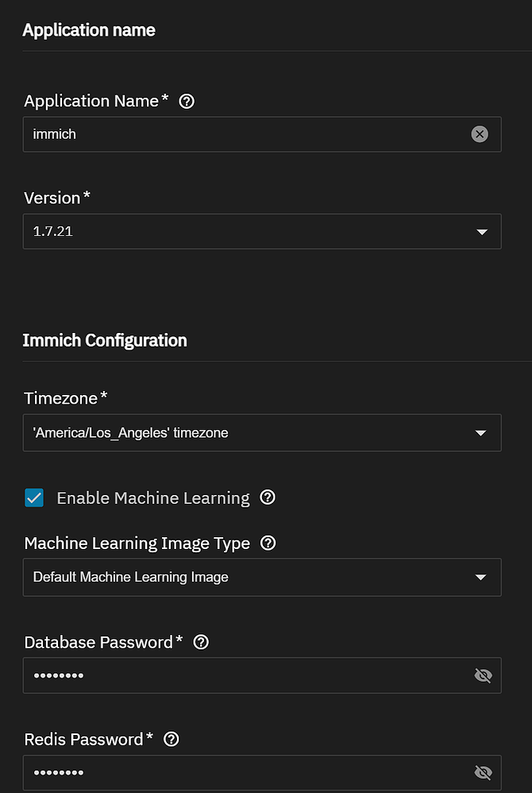Click the help icon next to Application Name
This screenshot has width=532, height=793.
pos(186,101)
